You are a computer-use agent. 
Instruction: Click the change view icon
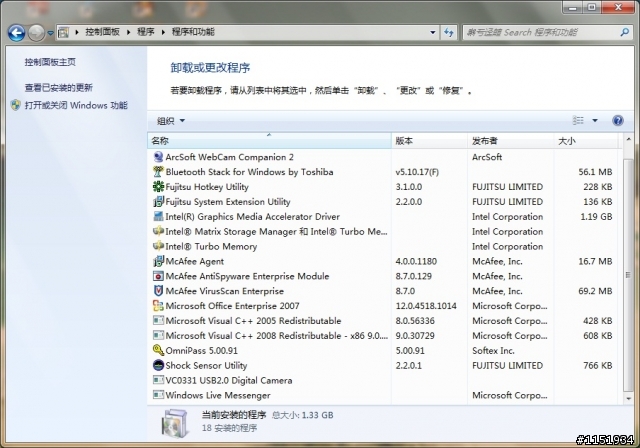tap(578, 120)
